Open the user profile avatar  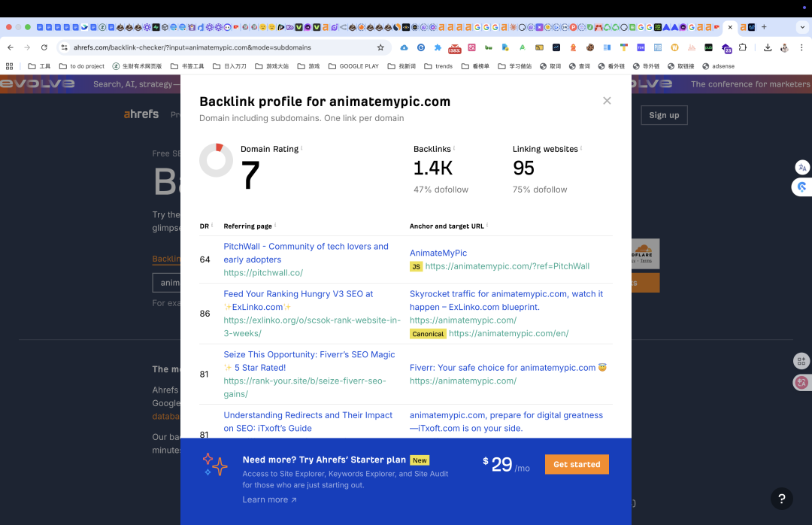point(784,47)
